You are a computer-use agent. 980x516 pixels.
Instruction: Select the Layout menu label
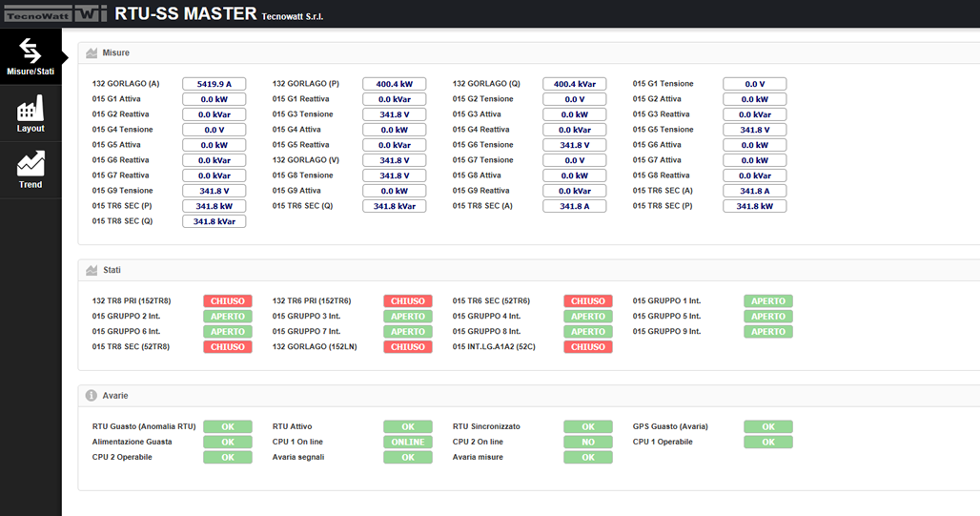[31, 129]
